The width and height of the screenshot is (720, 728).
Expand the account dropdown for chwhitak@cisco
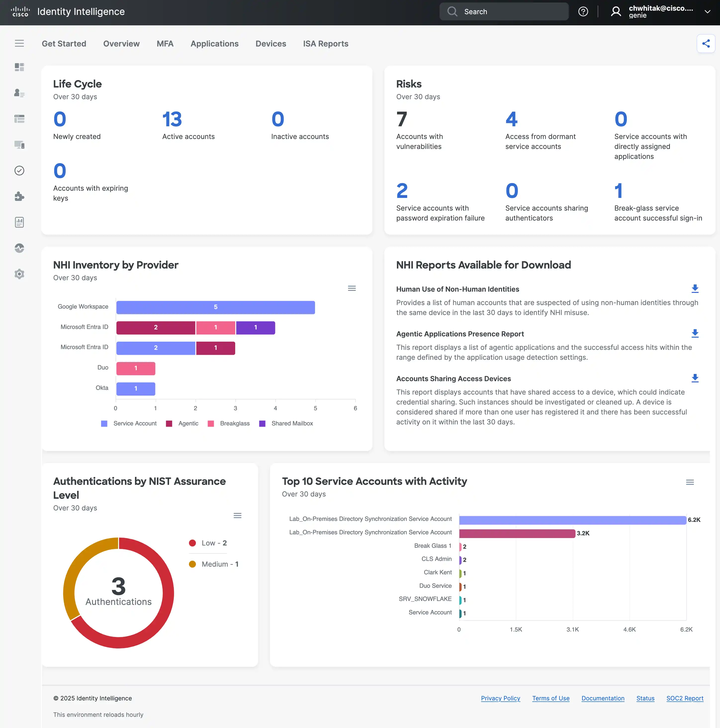(x=708, y=11)
